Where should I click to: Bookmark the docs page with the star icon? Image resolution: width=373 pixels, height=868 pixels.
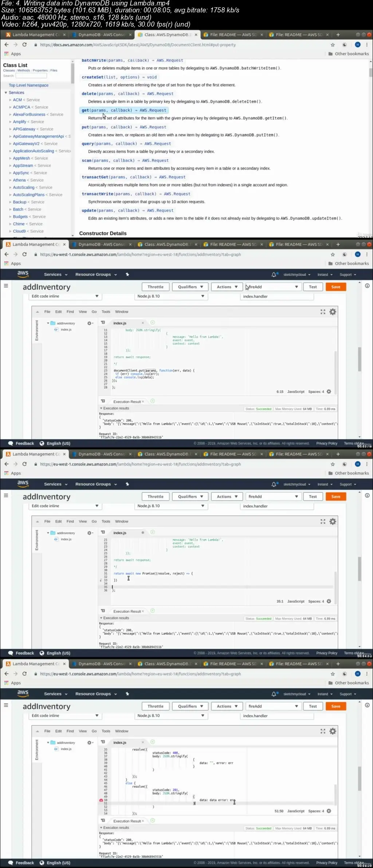click(x=333, y=45)
